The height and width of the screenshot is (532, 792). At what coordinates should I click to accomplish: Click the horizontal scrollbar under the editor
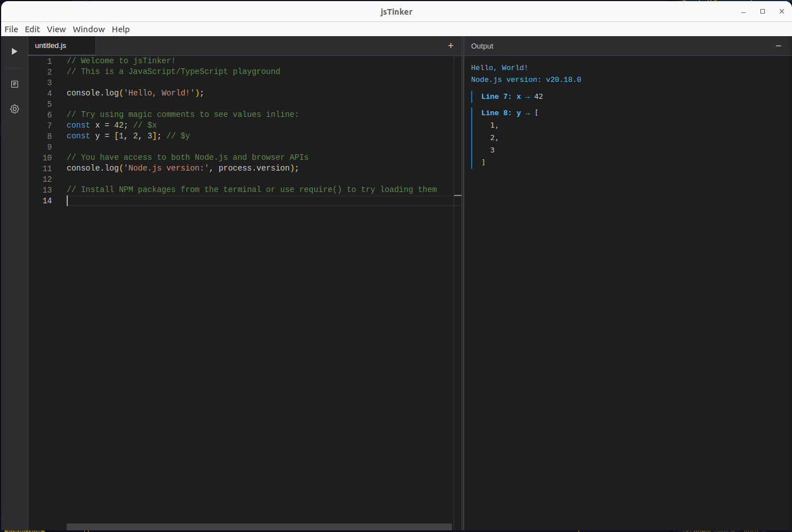coord(259,527)
